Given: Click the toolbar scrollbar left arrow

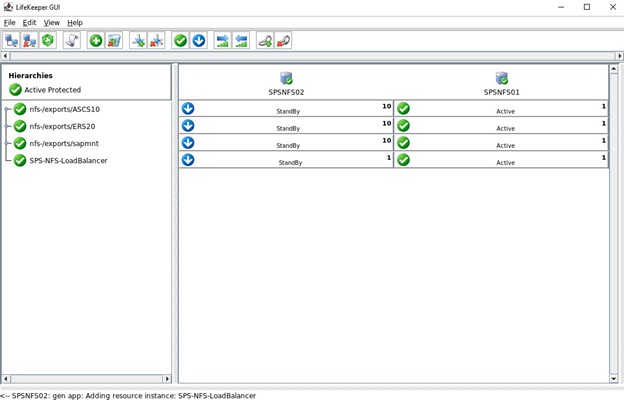Looking at the screenshot, I should (x=5, y=56).
